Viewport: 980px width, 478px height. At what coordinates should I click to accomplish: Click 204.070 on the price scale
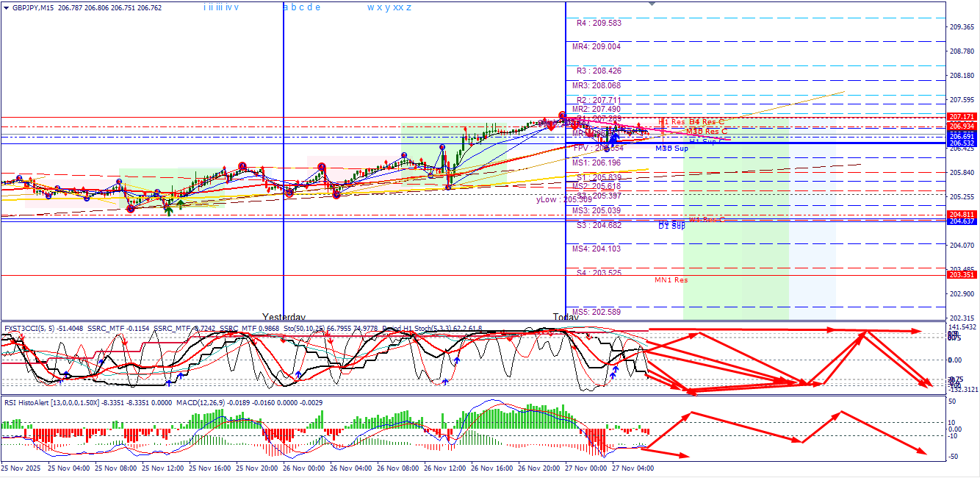pyautogui.click(x=962, y=246)
